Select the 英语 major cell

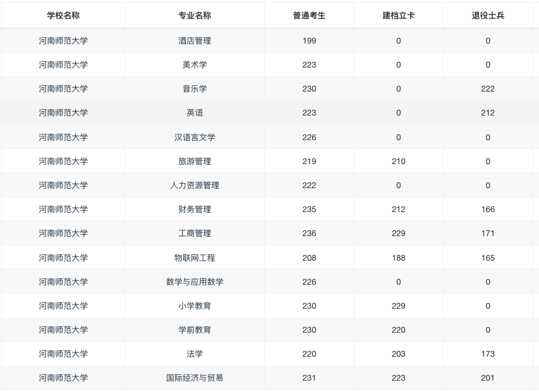(x=195, y=113)
